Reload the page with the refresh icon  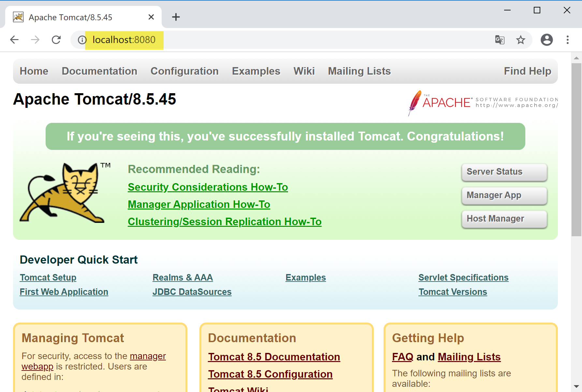click(56, 40)
